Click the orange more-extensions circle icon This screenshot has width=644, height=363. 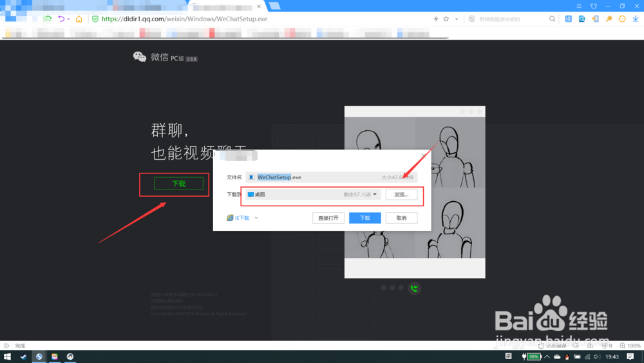[622, 19]
